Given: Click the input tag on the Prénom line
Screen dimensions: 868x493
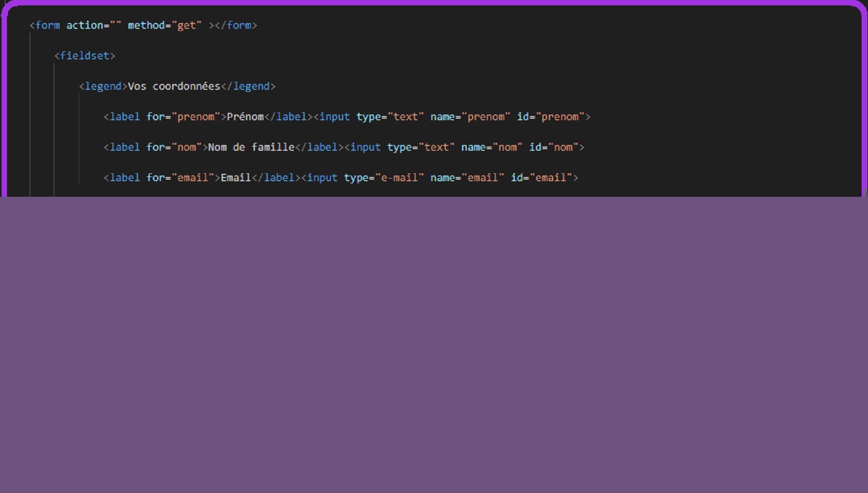Looking at the screenshot, I should tap(334, 117).
